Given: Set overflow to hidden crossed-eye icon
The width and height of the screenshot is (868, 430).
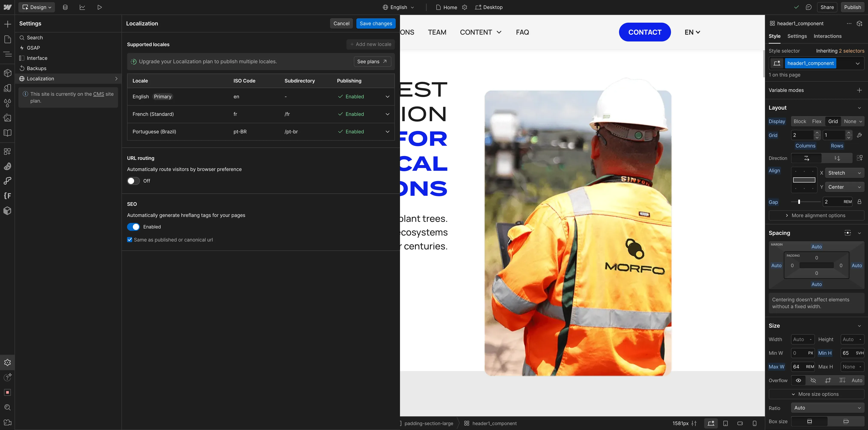Looking at the screenshot, I should tap(813, 380).
